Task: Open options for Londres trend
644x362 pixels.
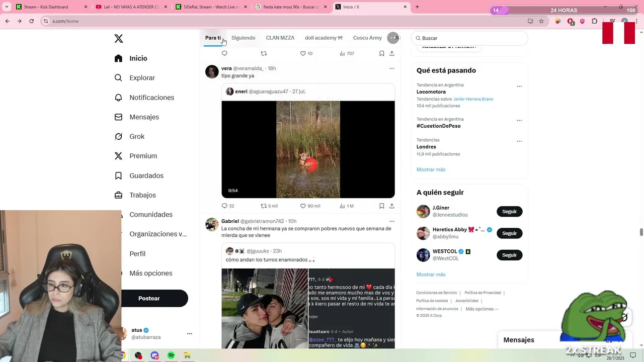Action: [x=519, y=141]
